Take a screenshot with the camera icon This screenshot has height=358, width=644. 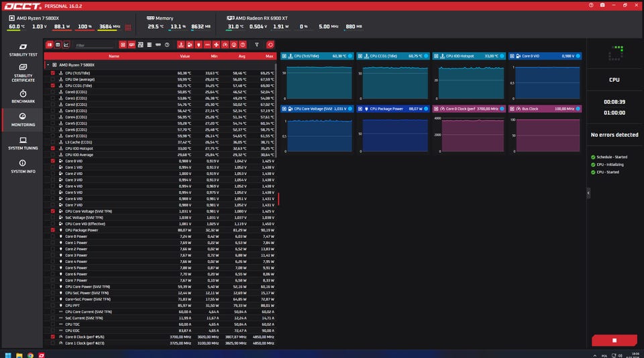(602, 5)
